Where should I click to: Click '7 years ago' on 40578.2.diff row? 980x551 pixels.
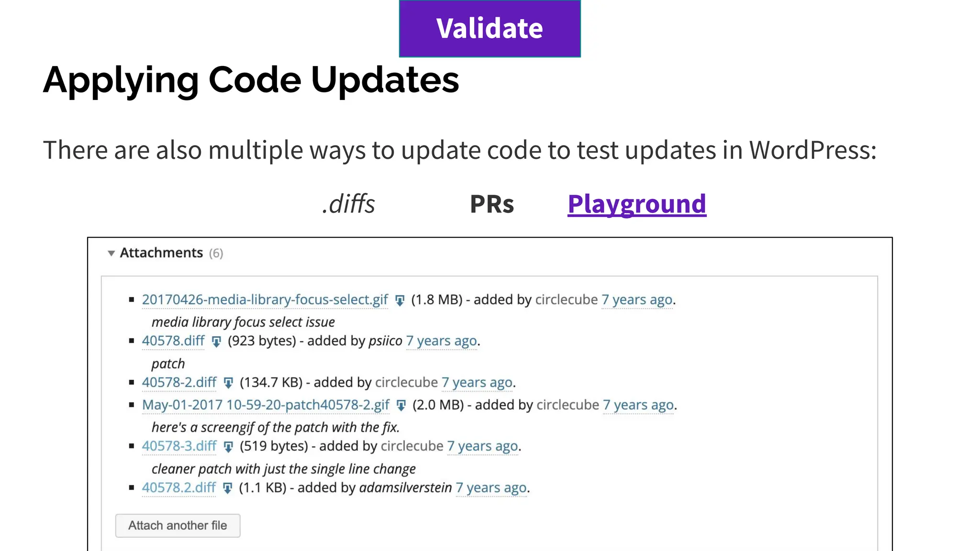click(x=491, y=487)
